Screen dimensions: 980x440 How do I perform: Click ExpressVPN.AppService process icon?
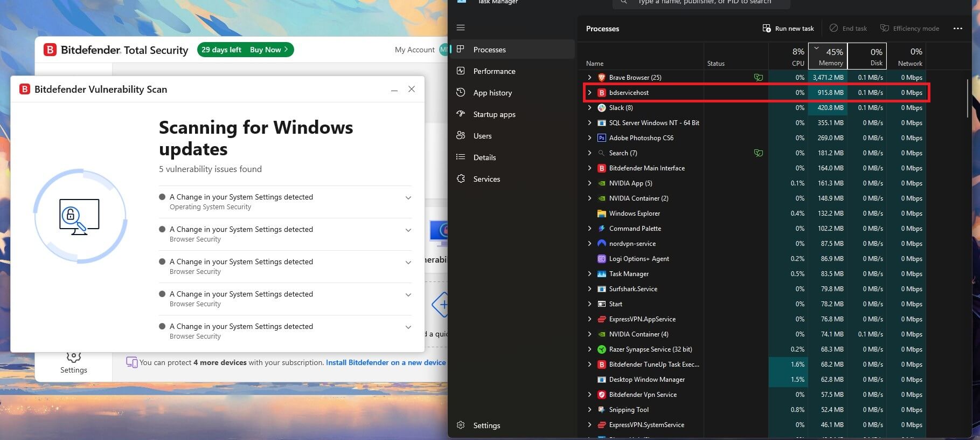(602, 319)
